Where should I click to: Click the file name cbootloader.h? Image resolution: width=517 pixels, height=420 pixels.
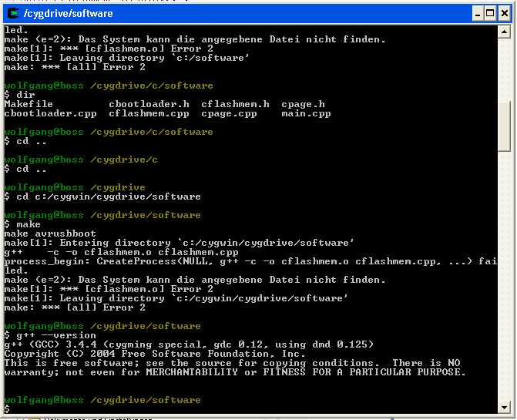[149, 104]
